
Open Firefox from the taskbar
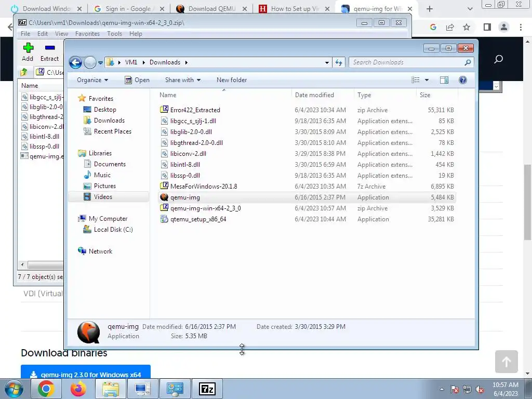point(78,389)
